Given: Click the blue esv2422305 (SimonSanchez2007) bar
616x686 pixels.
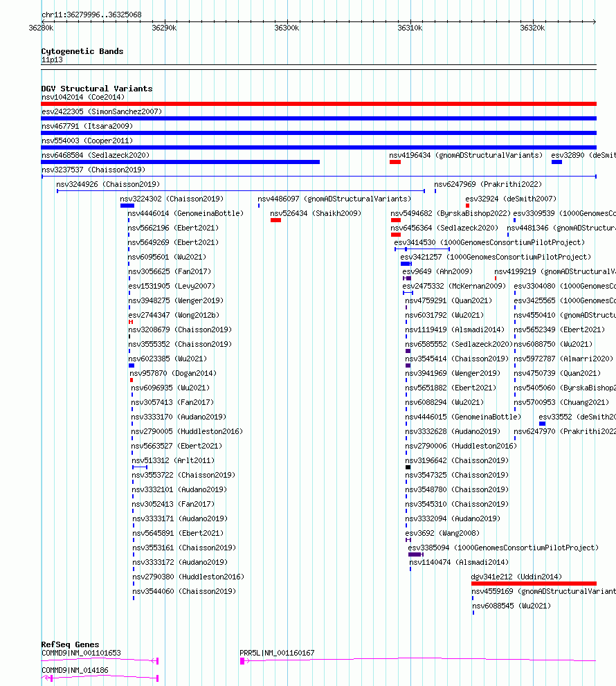Looking at the screenshot, I should click(318, 118).
